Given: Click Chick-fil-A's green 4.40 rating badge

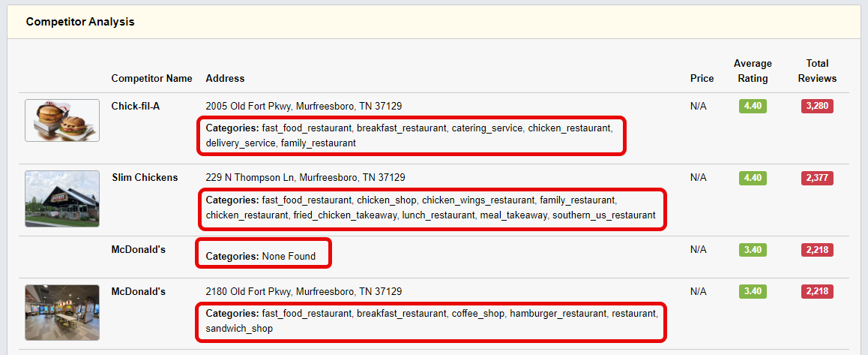Looking at the screenshot, I should click(753, 106).
